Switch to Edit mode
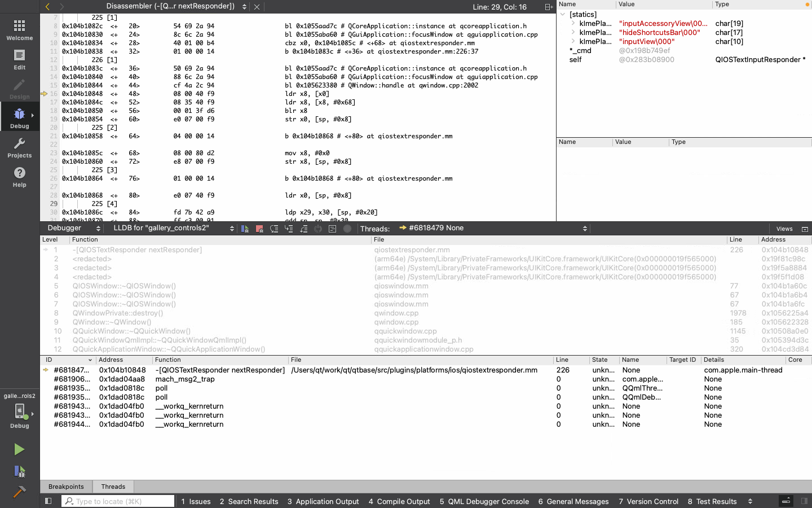812x508 pixels. pos(20,59)
